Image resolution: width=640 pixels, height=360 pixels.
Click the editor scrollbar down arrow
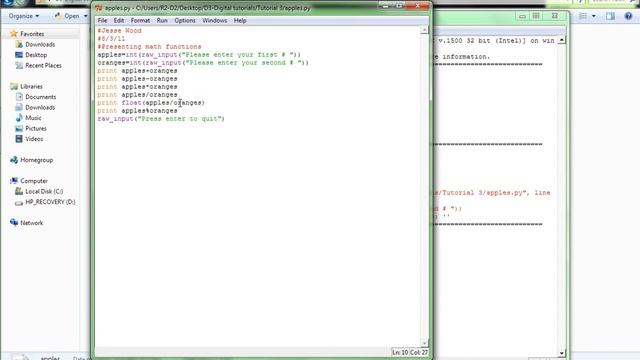[424, 343]
